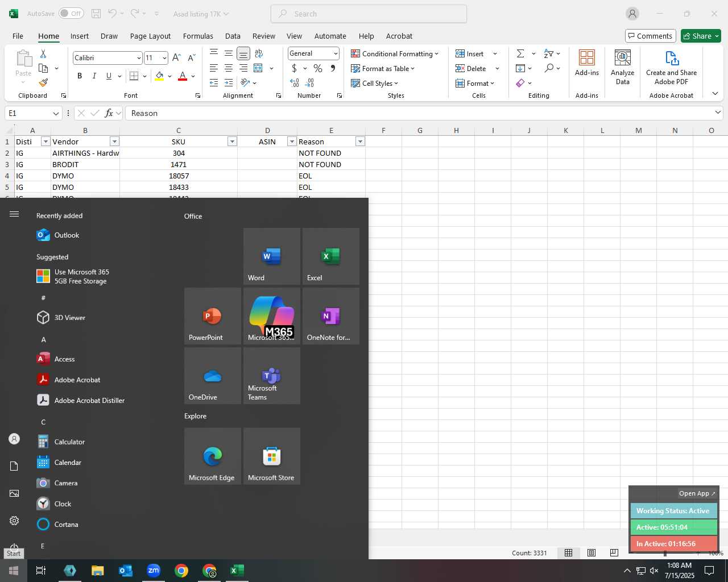
Task: Apply Comma Style number format
Action: point(333,68)
